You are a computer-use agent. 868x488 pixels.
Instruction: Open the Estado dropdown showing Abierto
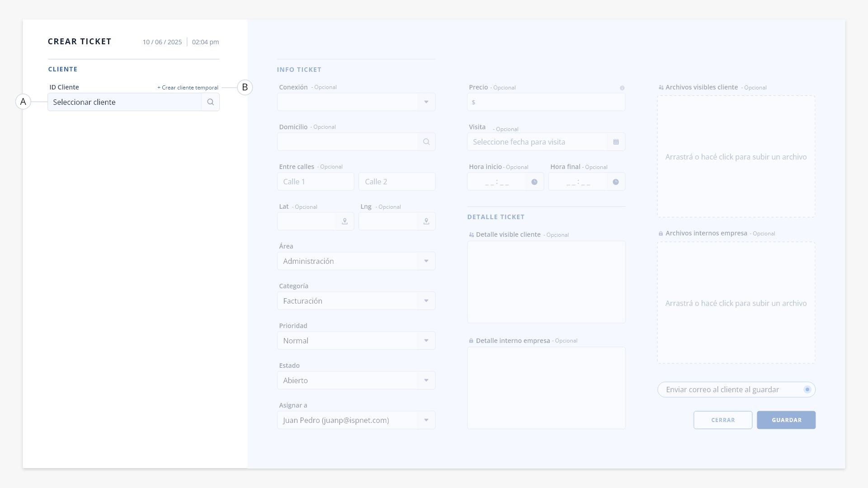tap(356, 380)
